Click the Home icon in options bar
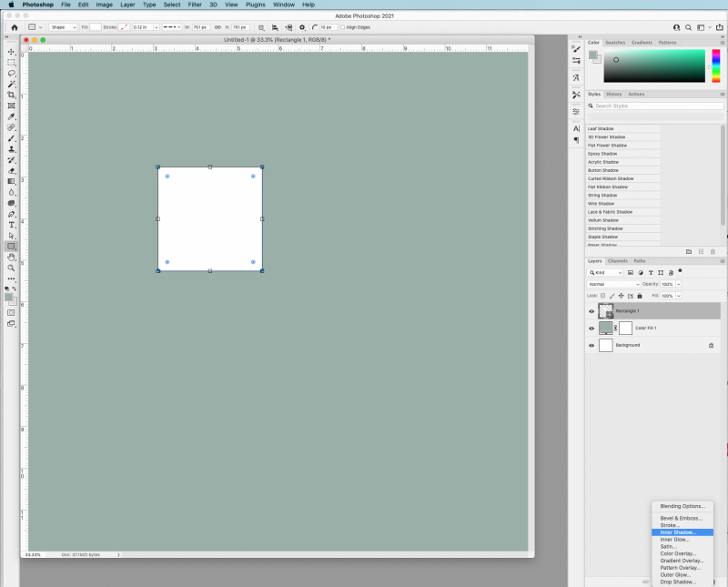The image size is (728, 587). tap(15, 27)
